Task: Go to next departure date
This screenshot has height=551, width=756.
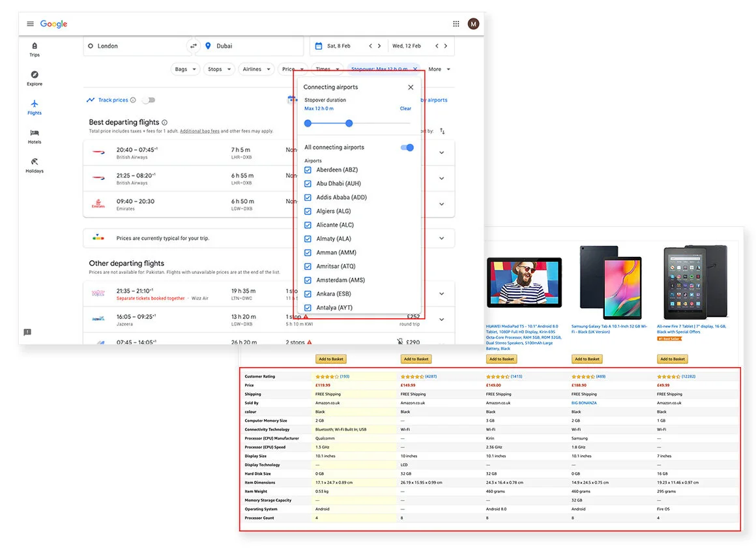Action: (x=379, y=46)
